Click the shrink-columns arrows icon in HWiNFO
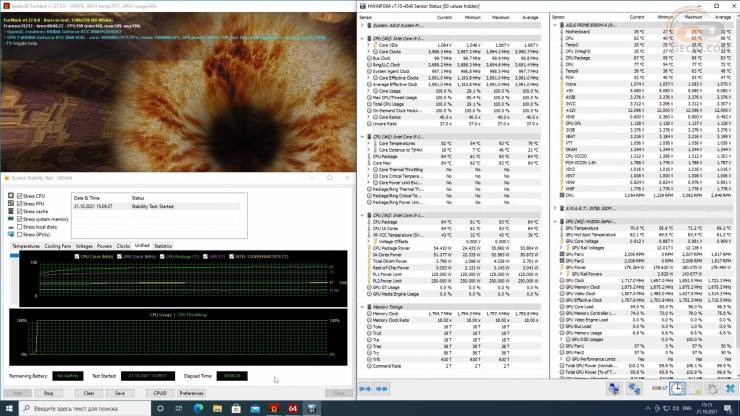740x416 pixels. coord(381,389)
